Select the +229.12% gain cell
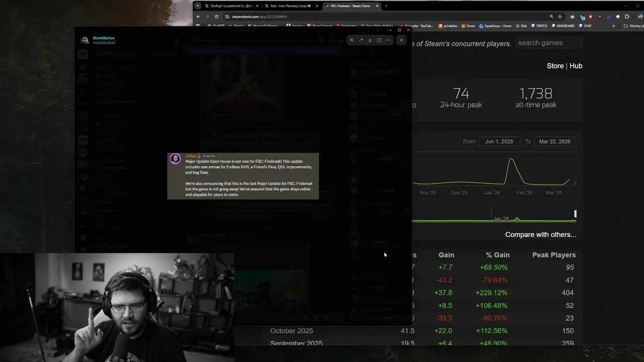 point(491,293)
